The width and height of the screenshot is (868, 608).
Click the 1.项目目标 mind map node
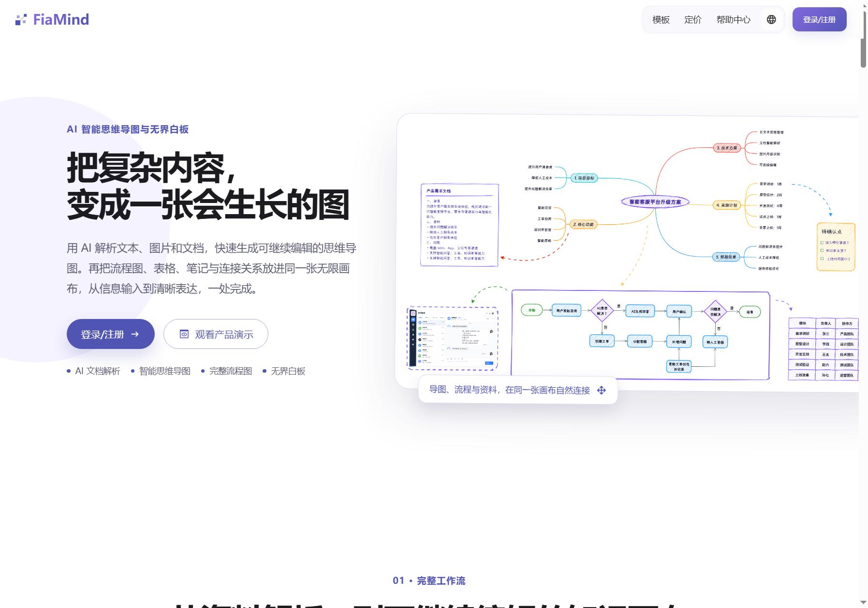pyautogui.click(x=584, y=178)
